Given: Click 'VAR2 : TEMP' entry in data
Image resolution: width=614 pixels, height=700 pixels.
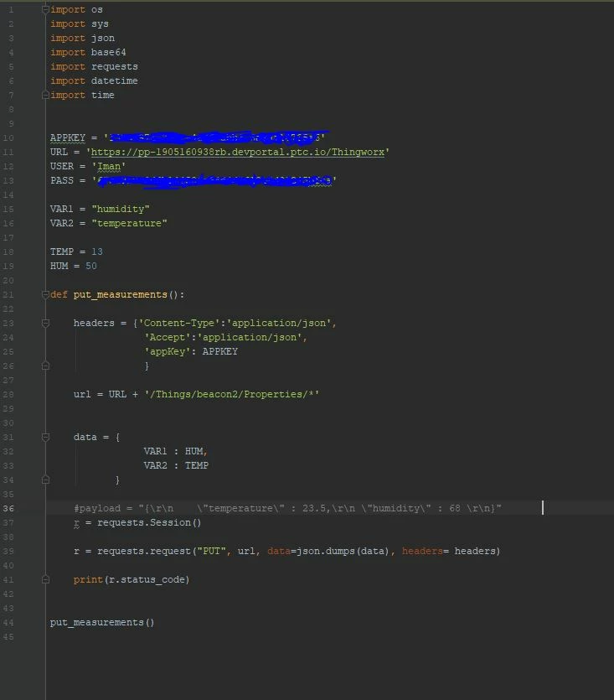Looking at the screenshot, I should click(176, 465).
